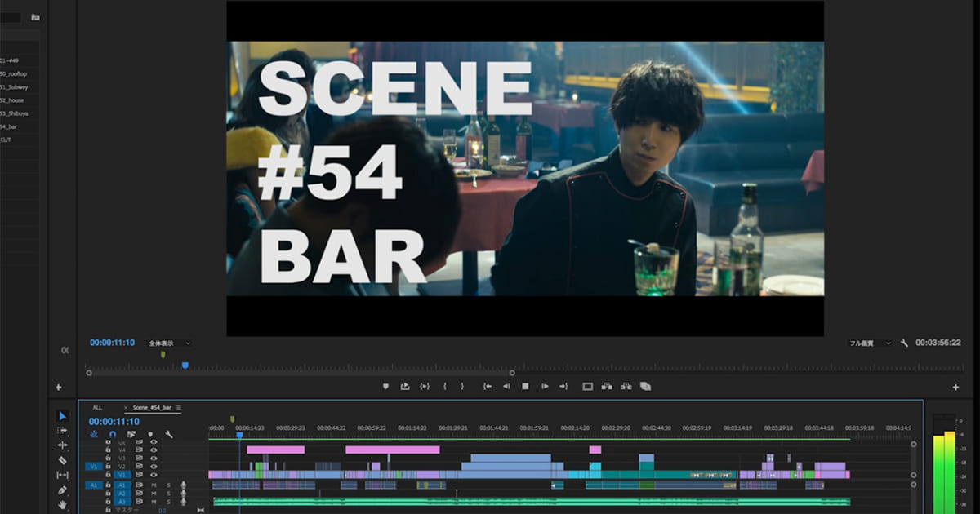Select the Razor tool in the toolbar
980x514 pixels.
(x=62, y=460)
